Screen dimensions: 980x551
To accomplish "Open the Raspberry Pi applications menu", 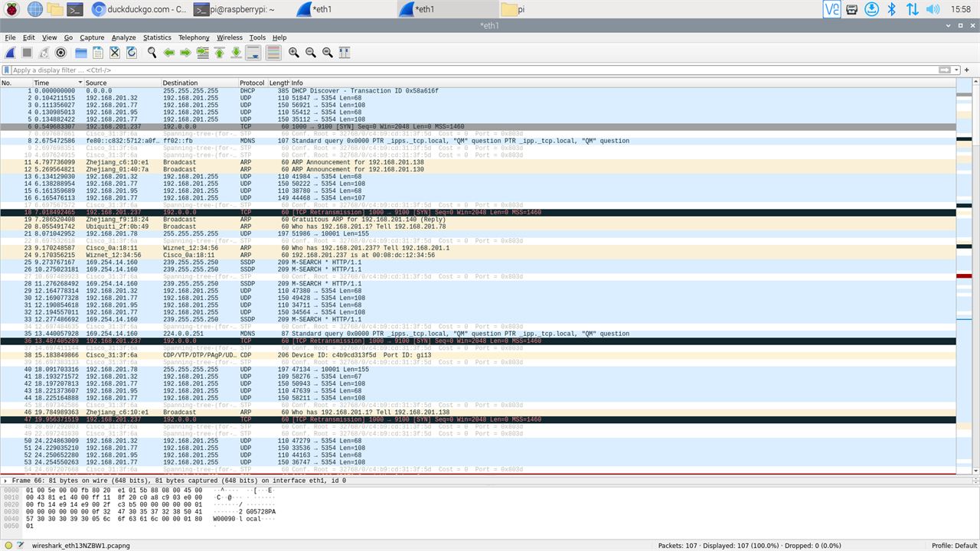I will click(x=11, y=9).
